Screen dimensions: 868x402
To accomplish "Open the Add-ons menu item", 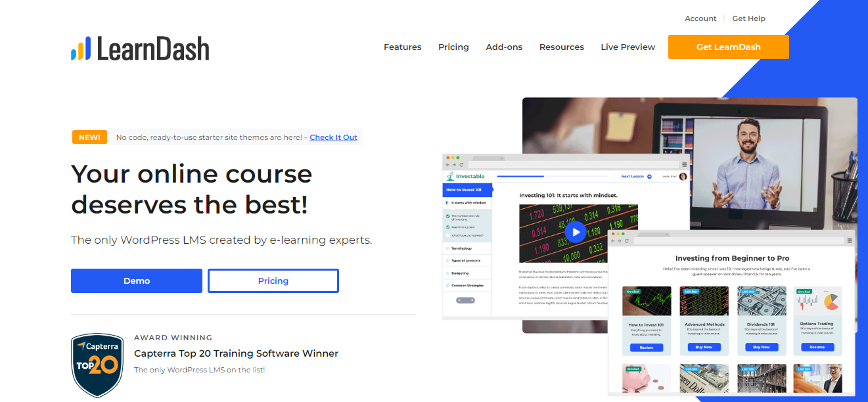I will [x=504, y=47].
